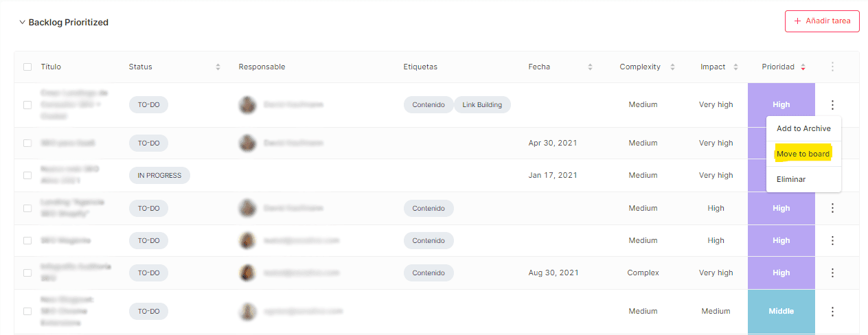Open the three-dot menu for the first High row

[x=832, y=105]
